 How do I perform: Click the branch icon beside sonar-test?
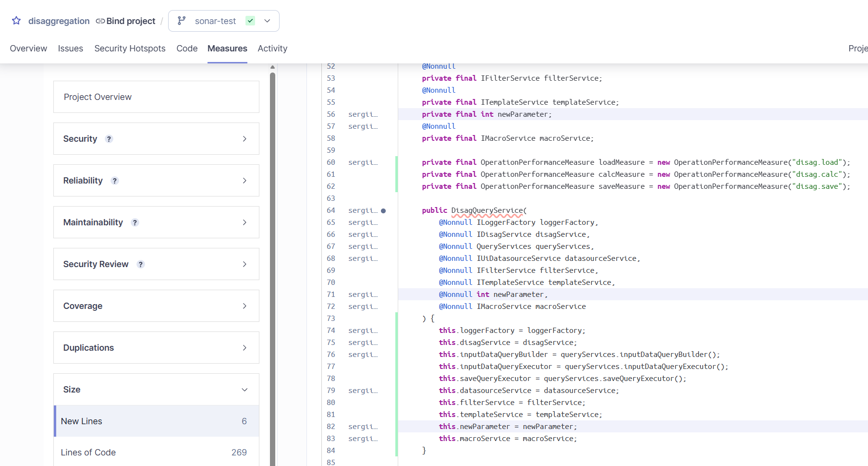[x=182, y=21]
